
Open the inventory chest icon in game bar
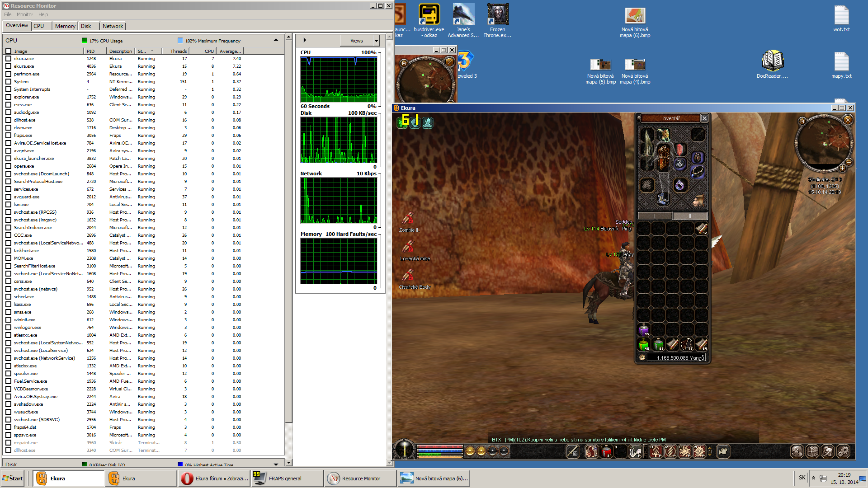(x=812, y=451)
